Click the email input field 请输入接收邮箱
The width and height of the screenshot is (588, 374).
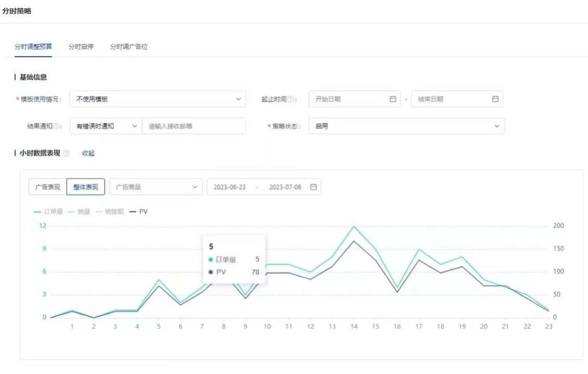194,126
